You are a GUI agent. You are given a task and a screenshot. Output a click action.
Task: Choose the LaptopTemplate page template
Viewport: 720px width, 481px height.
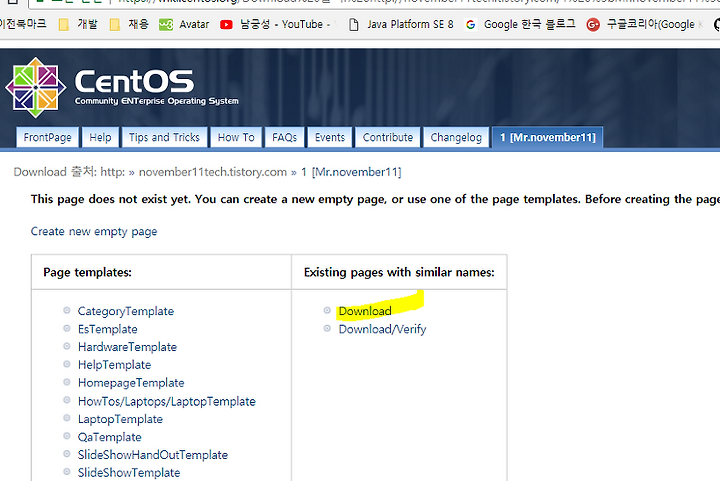click(120, 419)
